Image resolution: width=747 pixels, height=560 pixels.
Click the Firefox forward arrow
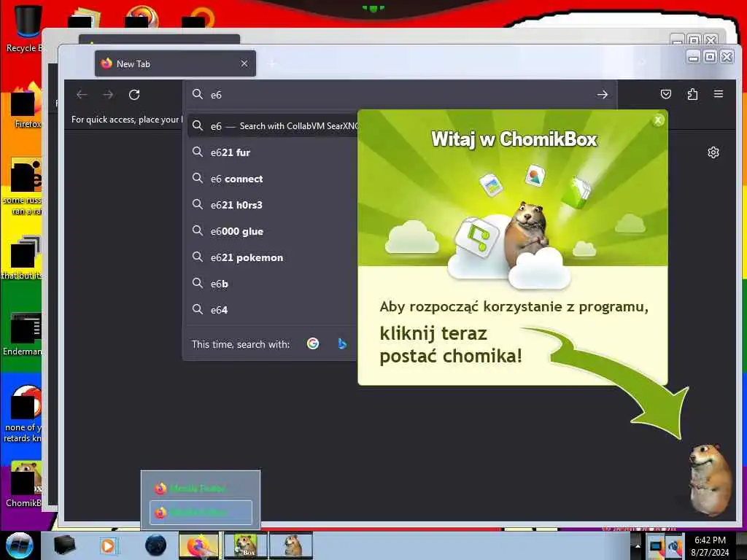point(108,95)
